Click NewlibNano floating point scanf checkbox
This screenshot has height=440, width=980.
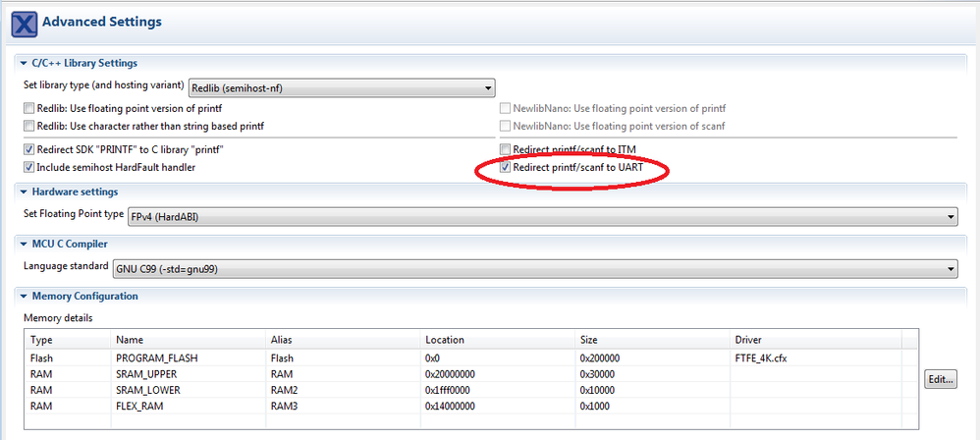click(505, 127)
